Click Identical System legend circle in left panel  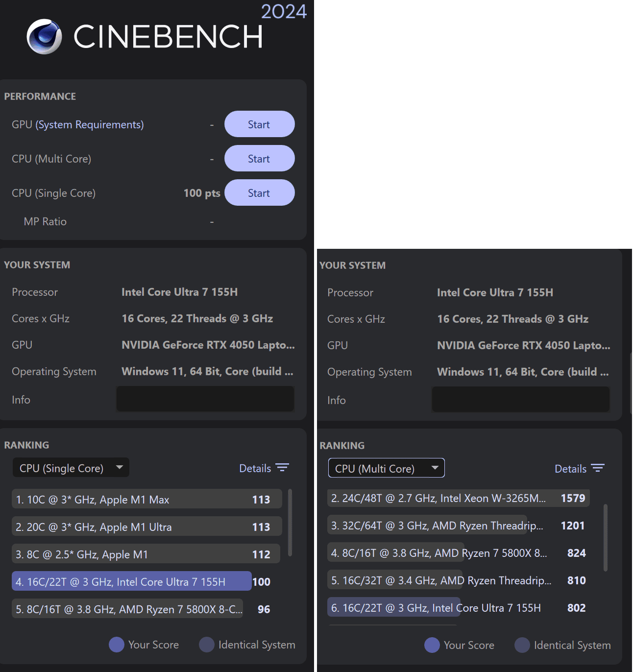pyautogui.click(x=207, y=645)
